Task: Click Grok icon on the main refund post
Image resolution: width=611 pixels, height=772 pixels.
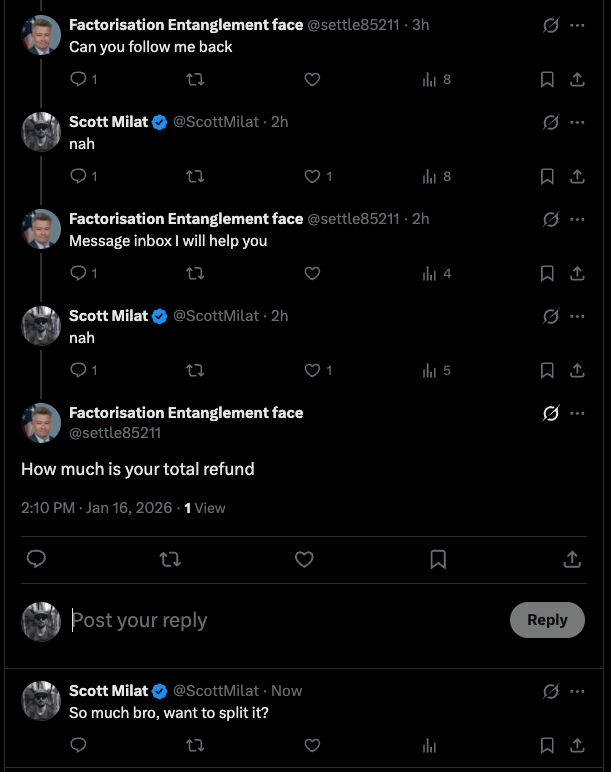Action: [550, 413]
